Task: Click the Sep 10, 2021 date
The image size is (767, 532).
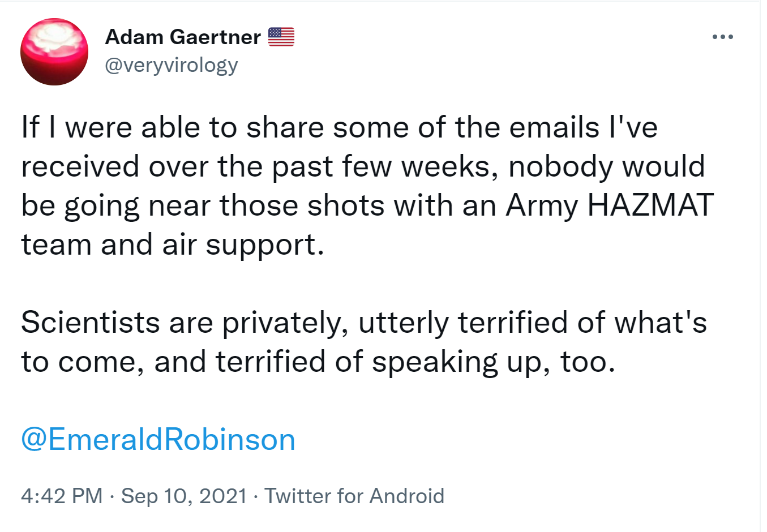Action: point(184,496)
